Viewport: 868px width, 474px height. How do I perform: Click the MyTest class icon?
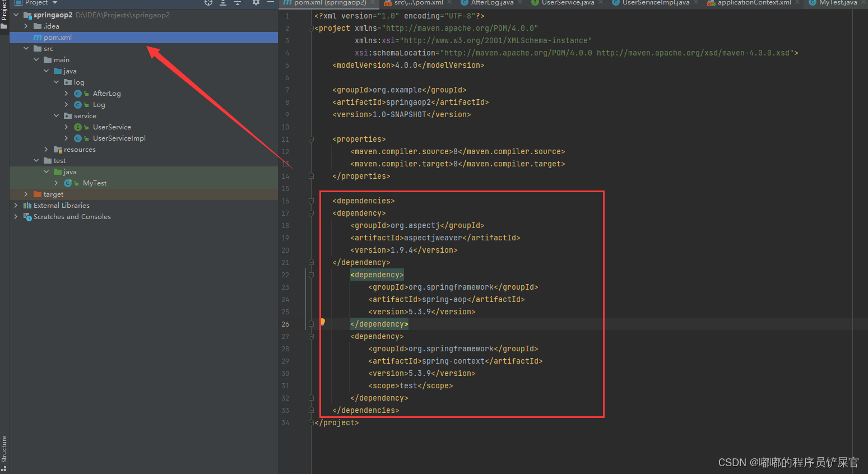tap(68, 183)
